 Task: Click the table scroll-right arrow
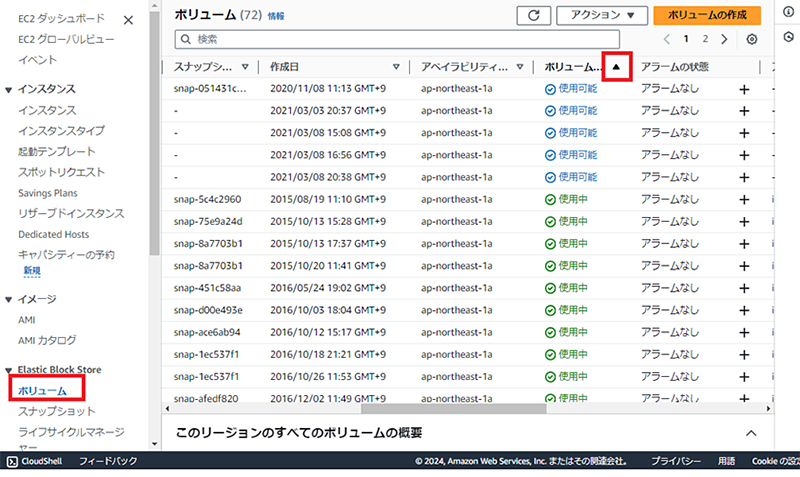tap(768, 409)
